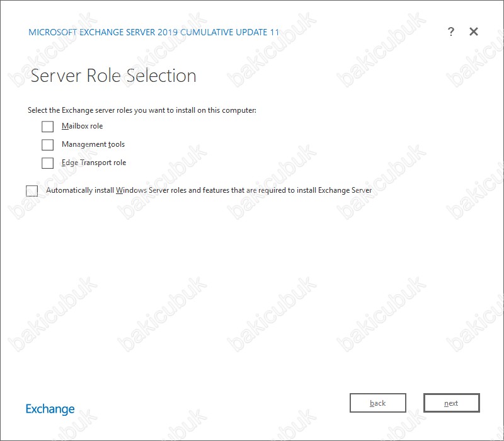Click the 'Select the Exchange server roles' instruction
Image resolution: width=504 pixels, height=441 pixels.
click(x=142, y=110)
